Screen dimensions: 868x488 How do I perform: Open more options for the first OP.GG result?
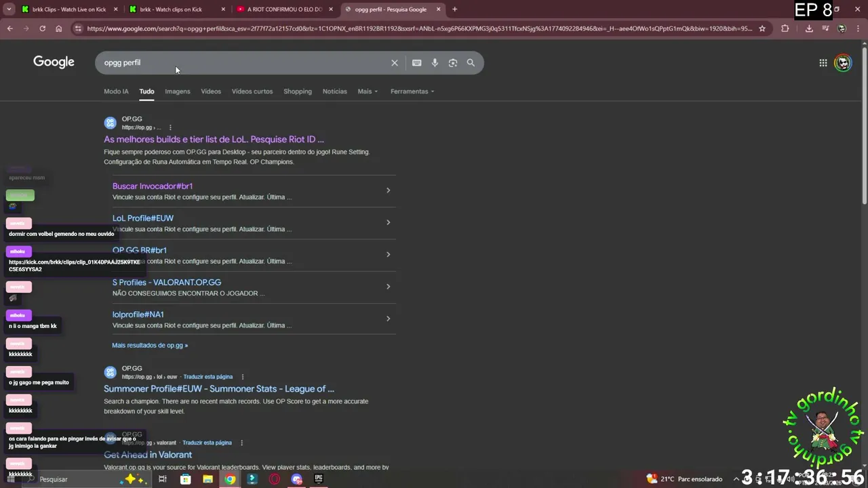(170, 127)
